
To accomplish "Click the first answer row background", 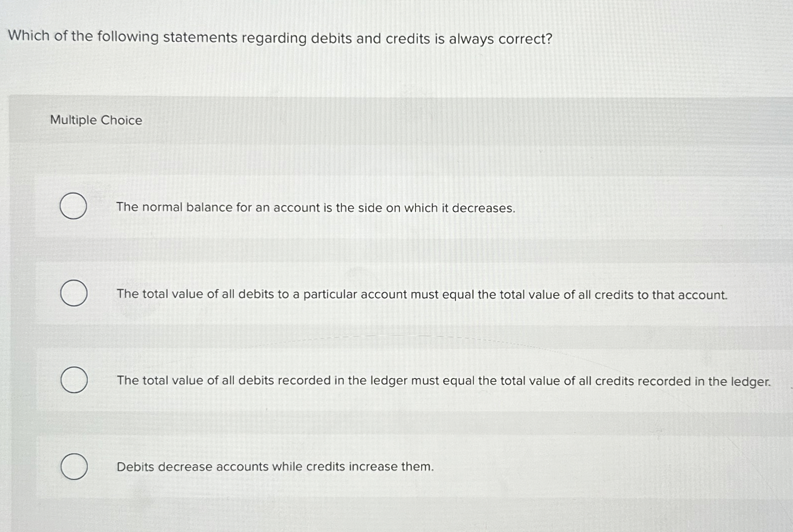I will coord(350,207).
